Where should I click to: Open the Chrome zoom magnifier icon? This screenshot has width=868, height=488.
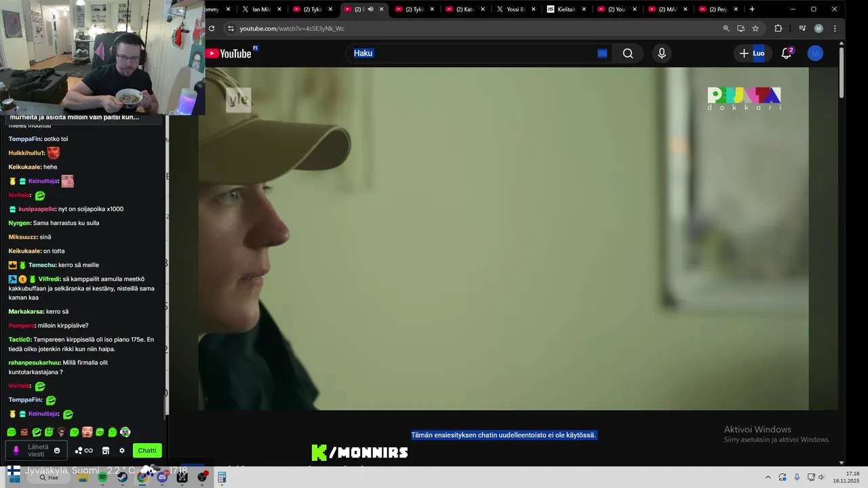pos(726,28)
